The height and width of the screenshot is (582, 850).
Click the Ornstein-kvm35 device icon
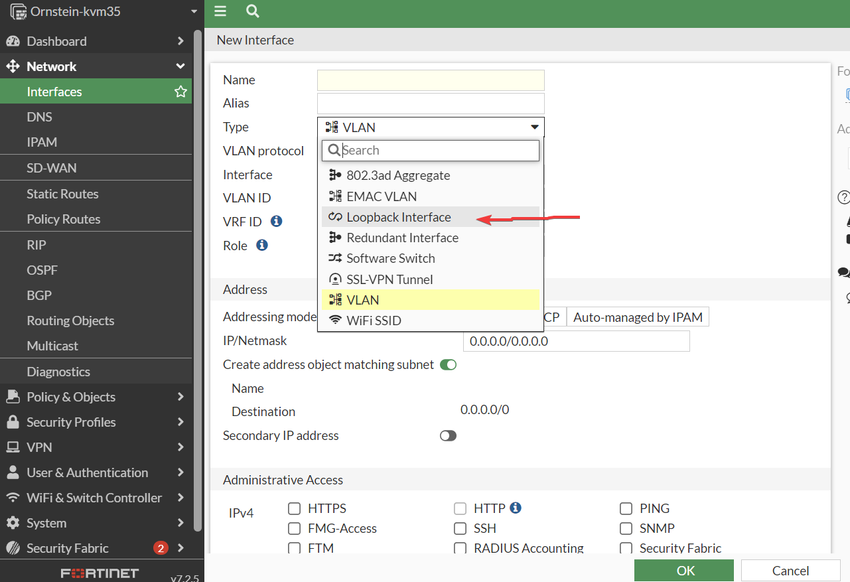(17, 12)
